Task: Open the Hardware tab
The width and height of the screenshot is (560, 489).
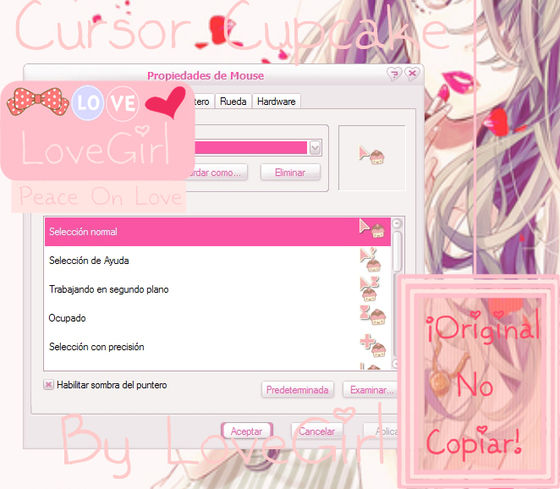Action: pyautogui.click(x=276, y=101)
